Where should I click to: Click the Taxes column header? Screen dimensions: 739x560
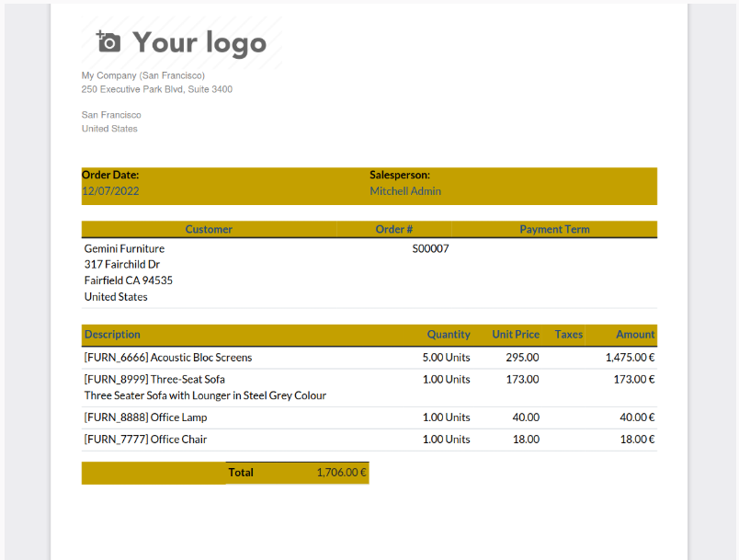pos(568,335)
